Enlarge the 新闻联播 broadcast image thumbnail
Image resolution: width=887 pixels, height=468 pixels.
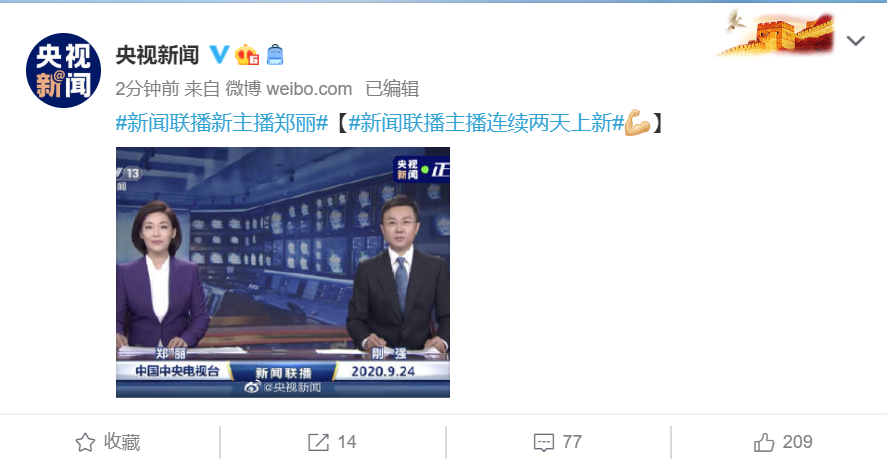pyautogui.click(x=283, y=272)
